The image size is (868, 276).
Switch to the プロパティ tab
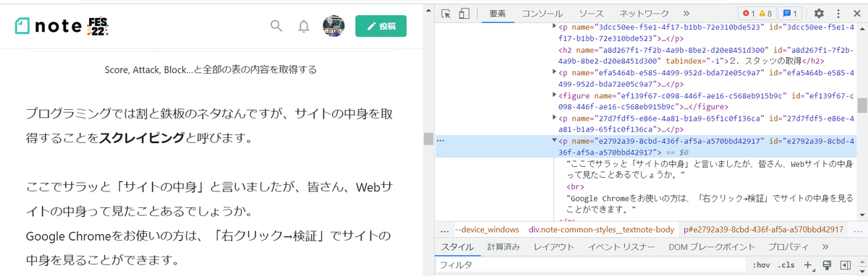(x=788, y=247)
